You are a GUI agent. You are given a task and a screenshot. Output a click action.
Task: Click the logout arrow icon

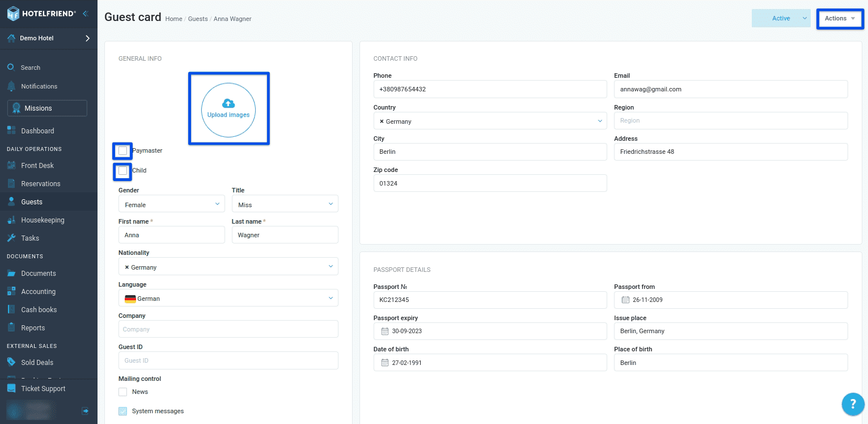pyautogui.click(x=85, y=411)
